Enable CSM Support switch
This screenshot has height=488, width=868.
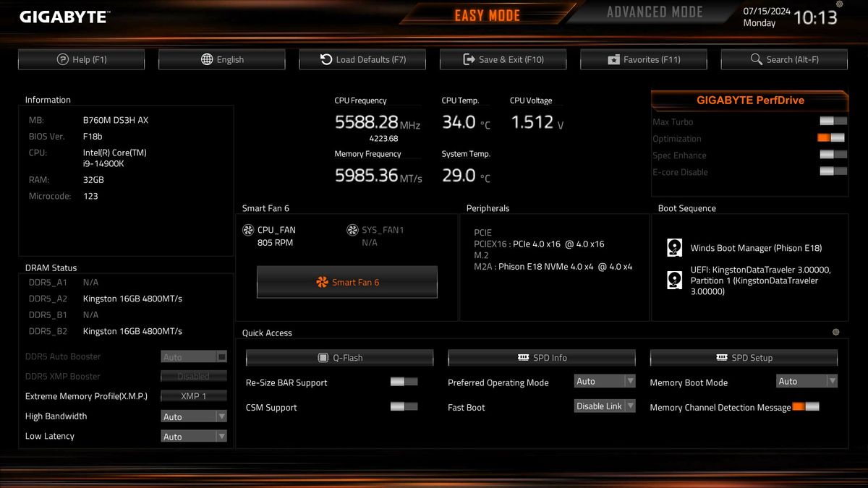pyautogui.click(x=404, y=406)
